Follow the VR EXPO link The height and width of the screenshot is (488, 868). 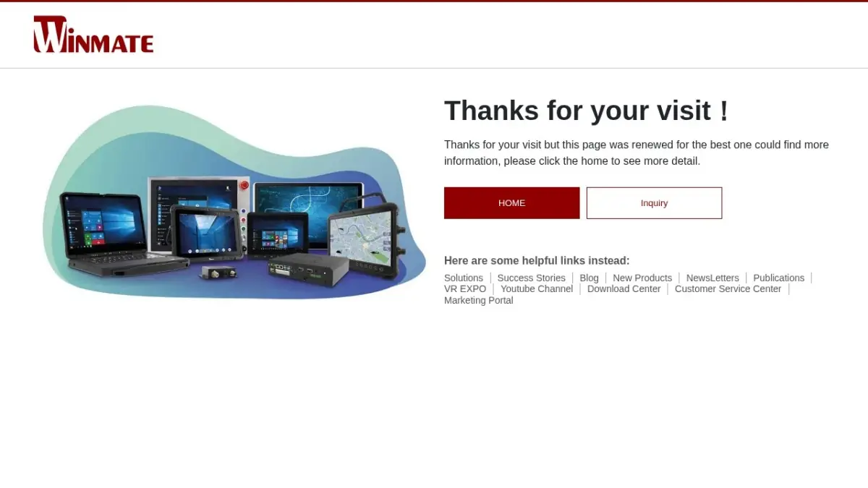click(x=465, y=288)
